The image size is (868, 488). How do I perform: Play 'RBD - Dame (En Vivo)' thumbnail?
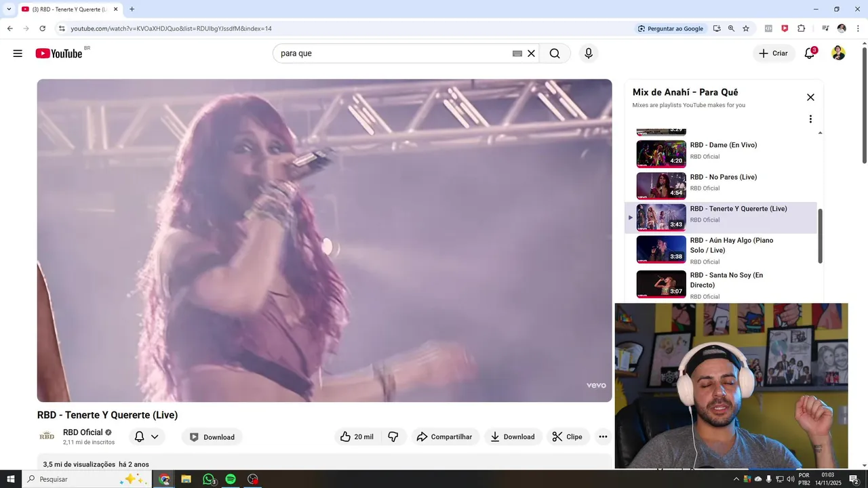click(x=661, y=153)
